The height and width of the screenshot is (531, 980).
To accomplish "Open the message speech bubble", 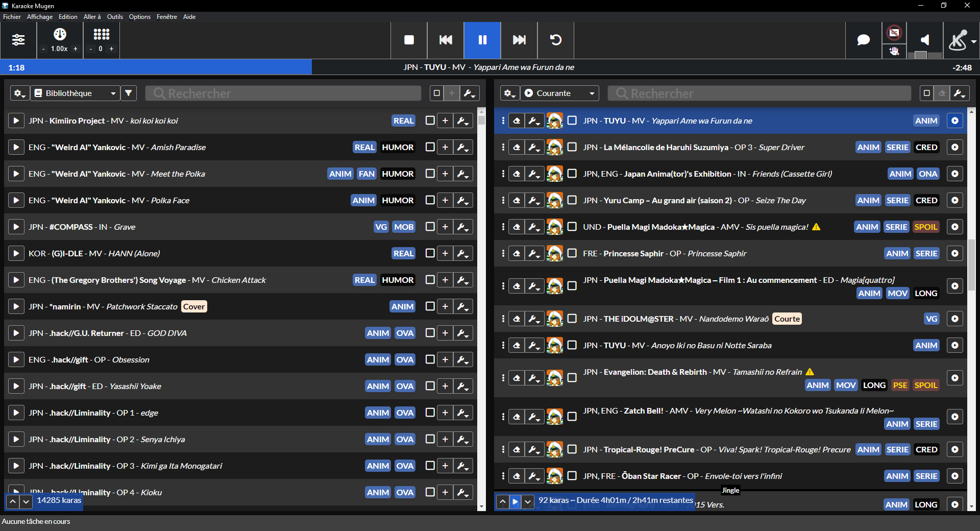I will click(863, 40).
